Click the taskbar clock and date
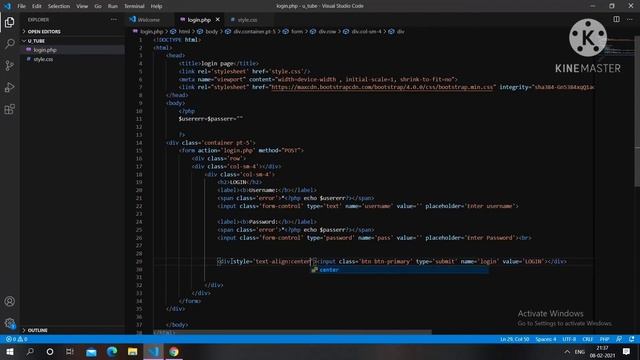The image size is (640, 360). point(602,351)
